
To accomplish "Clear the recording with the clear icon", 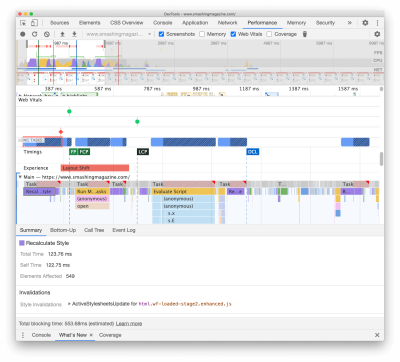I will click(47, 34).
